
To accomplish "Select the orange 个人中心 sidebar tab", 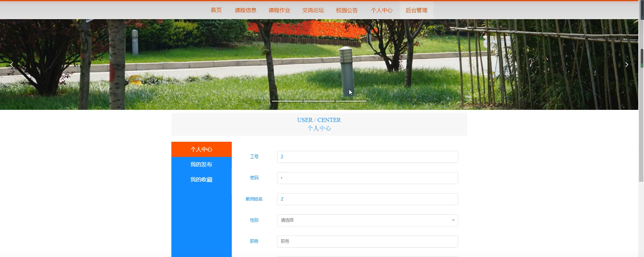I will [x=201, y=149].
